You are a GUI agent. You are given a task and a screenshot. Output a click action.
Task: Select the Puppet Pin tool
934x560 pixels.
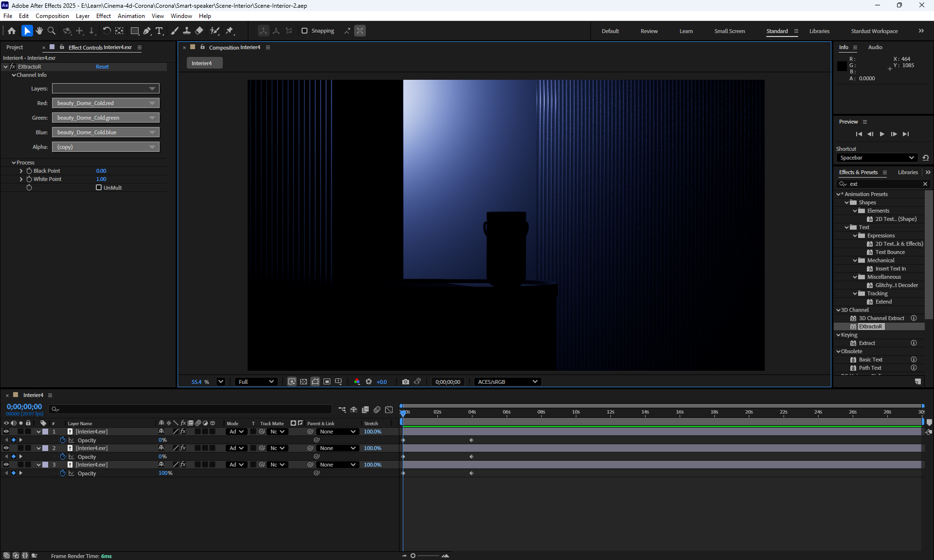point(230,31)
